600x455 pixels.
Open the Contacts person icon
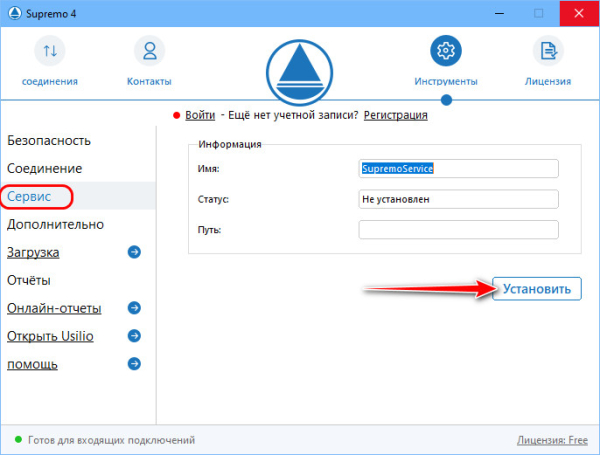[149, 50]
